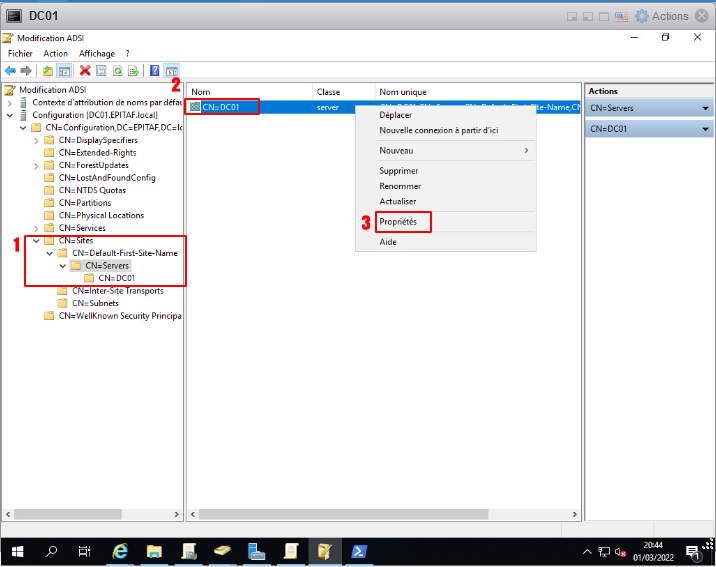Click the US flag keyboard layout icon
716x567 pixels.
620,16
